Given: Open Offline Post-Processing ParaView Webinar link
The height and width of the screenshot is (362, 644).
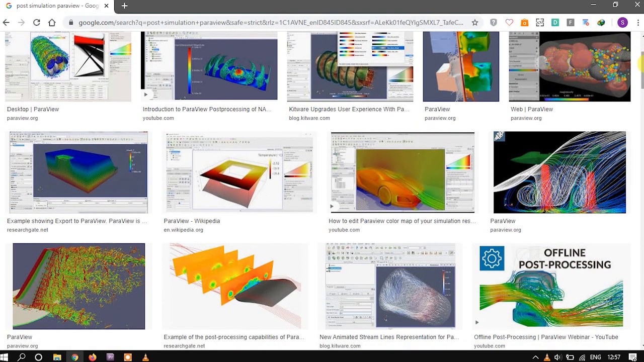Looking at the screenshot, I should tap(546, 337).
